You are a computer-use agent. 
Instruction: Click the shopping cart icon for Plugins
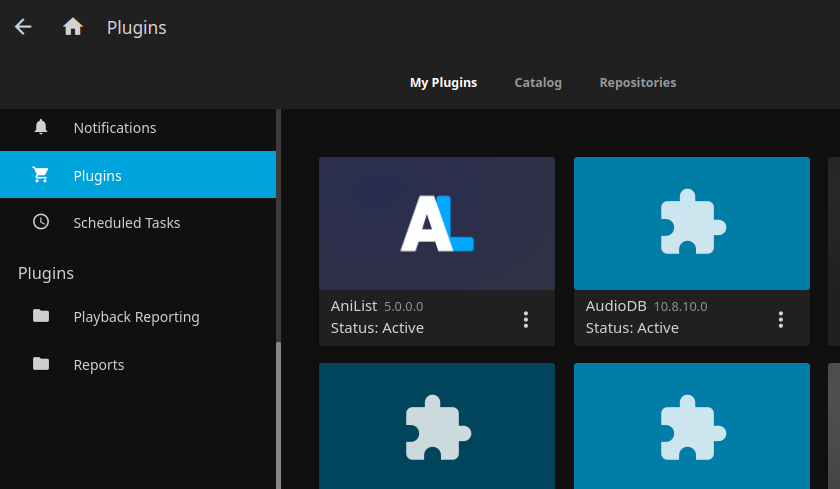point(41,175)
